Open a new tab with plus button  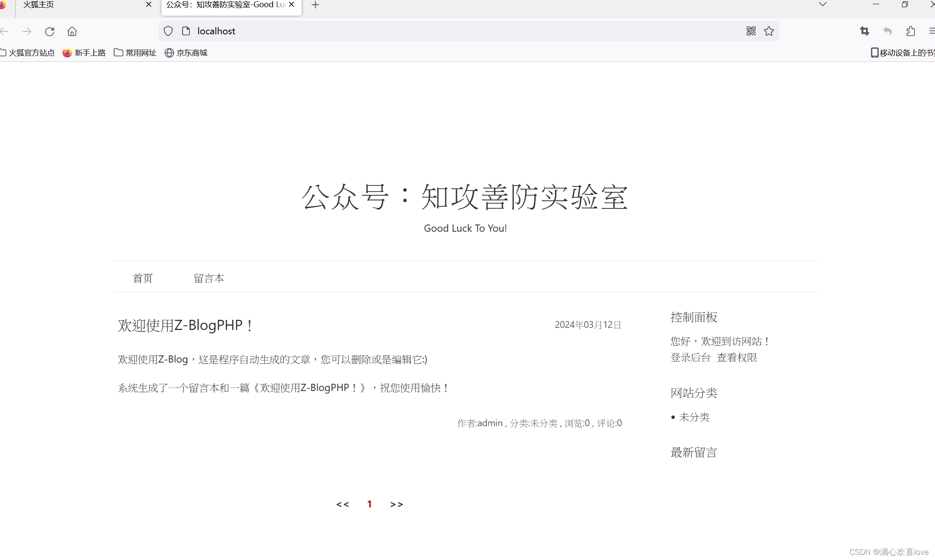click(x=315, y=5)
